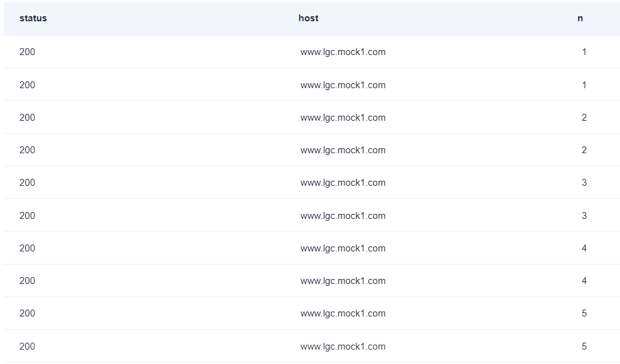
Task: Select the status cell in the sixth row
Action: tap(28, 216)
